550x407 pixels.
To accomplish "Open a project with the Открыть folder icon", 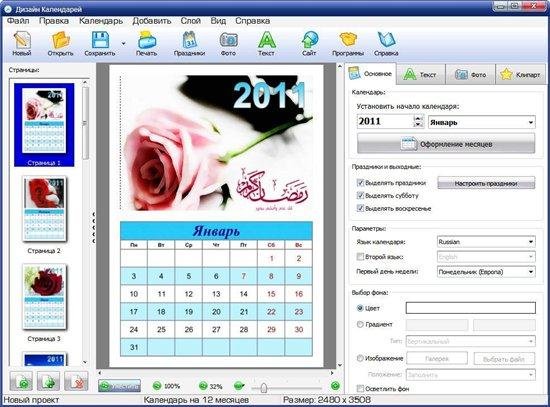I will (60, 43).
